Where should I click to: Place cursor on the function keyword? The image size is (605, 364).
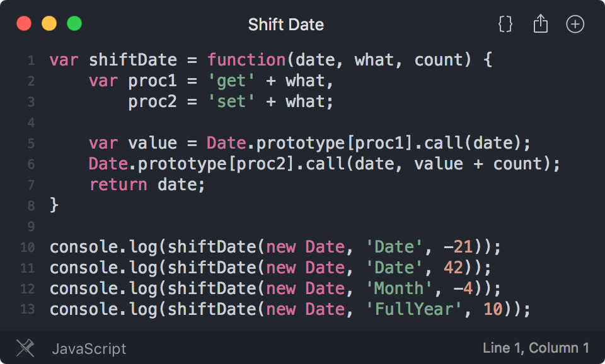(x=246, y=60)
